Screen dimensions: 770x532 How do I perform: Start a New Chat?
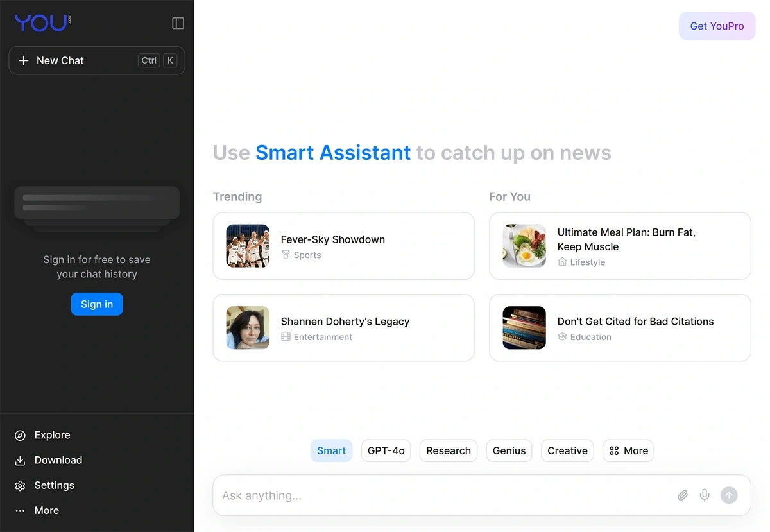tap(97, 60)
